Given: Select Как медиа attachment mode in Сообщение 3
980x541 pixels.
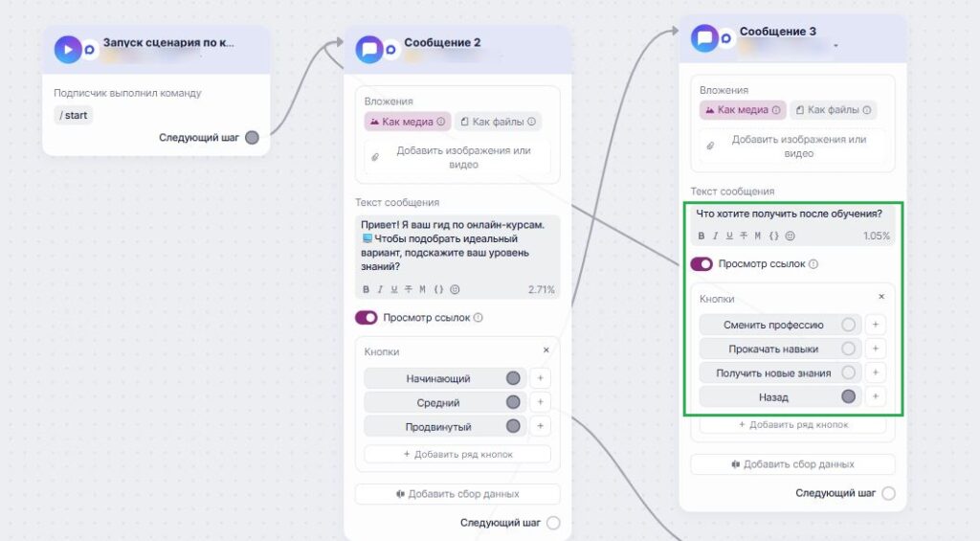Looking at the screenshot, I should (743, 110).
